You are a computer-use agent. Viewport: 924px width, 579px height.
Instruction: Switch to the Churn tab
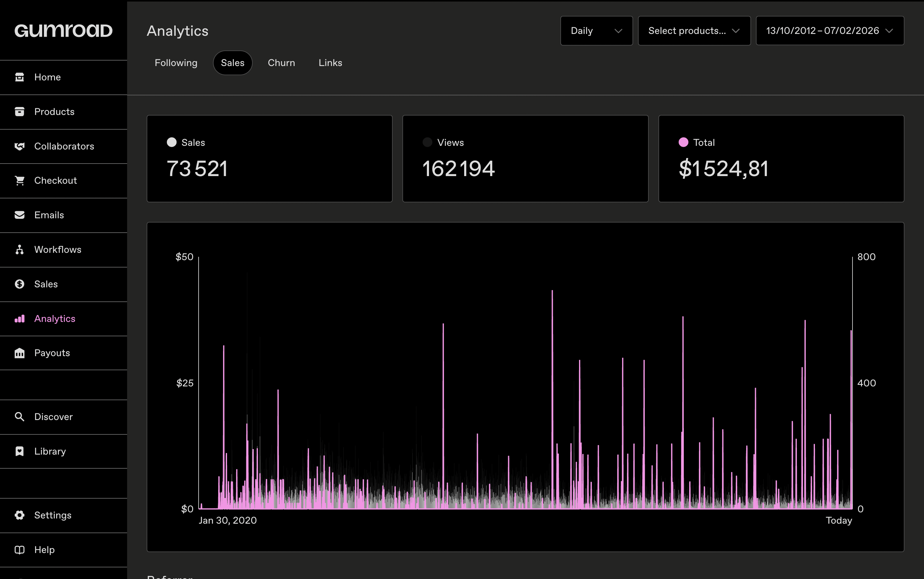[x=281, y=63]
